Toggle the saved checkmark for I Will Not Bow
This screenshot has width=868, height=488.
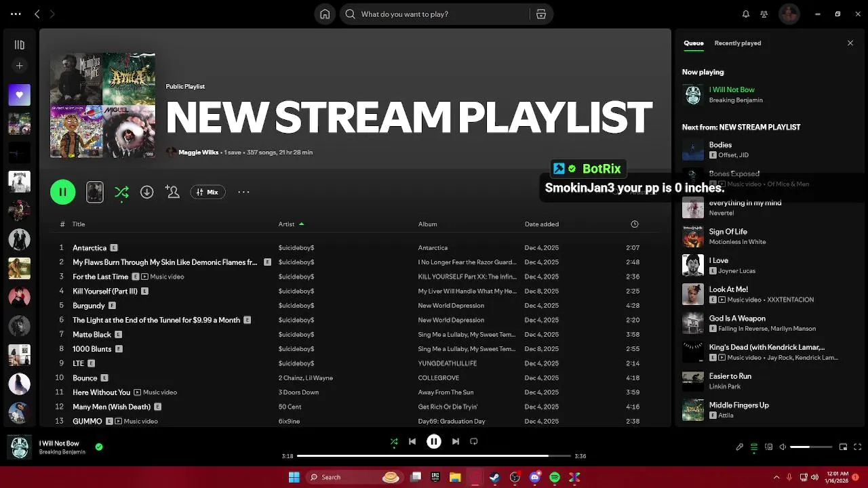click(99, 447)
